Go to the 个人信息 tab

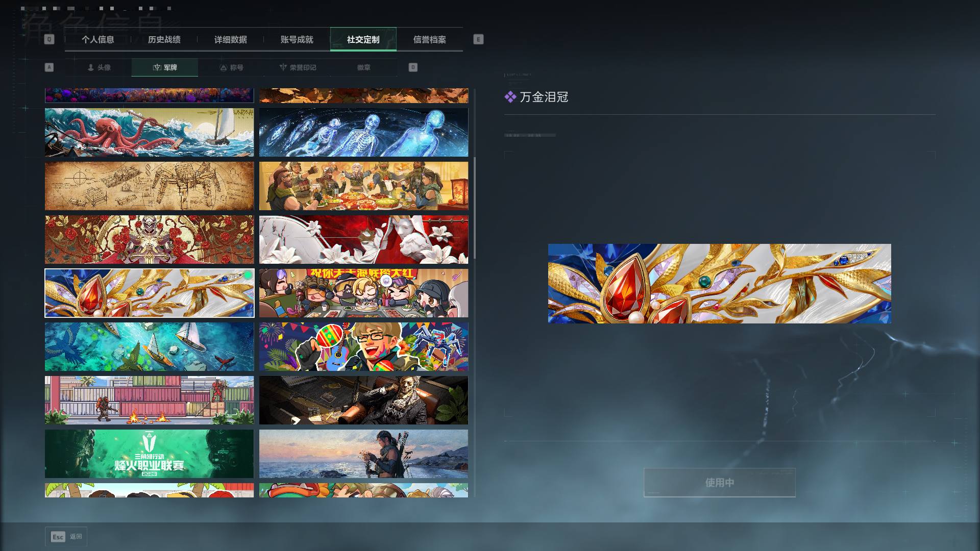[x=98, y=39]
